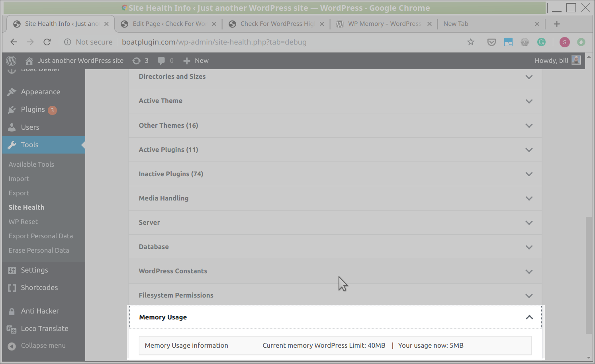
Task: Switch to the Edit Page browser tab
Action: 167,23
